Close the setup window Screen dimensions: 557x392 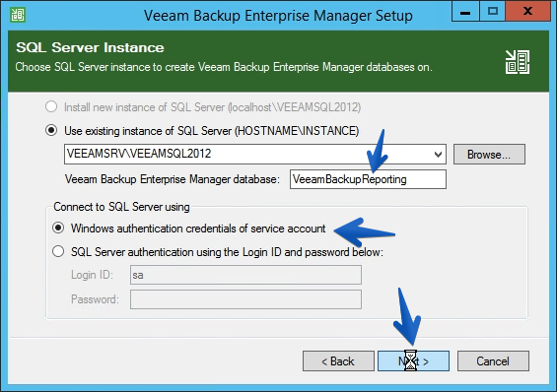527,12
